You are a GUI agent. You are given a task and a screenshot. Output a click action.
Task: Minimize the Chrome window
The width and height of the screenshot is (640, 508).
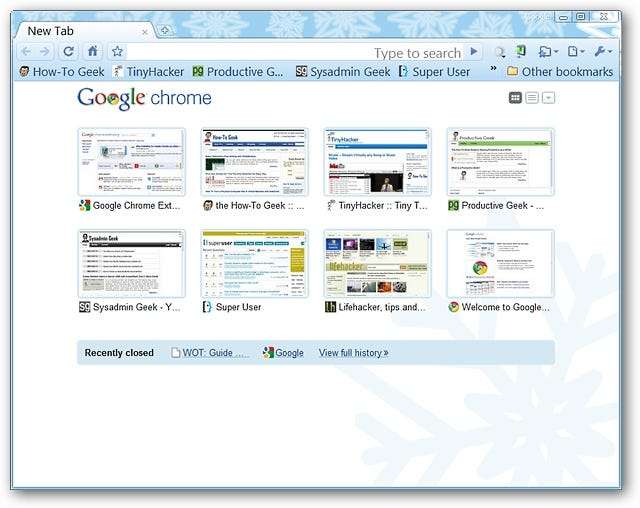point(564,17)
